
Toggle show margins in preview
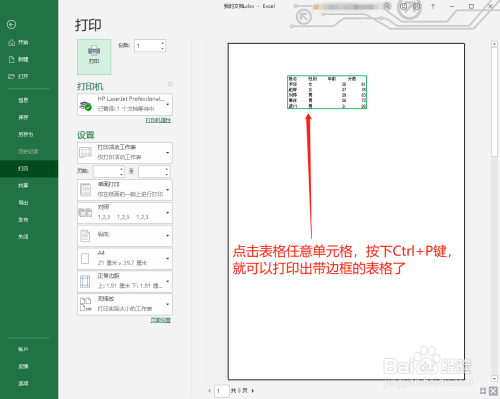tap(483, 390)
